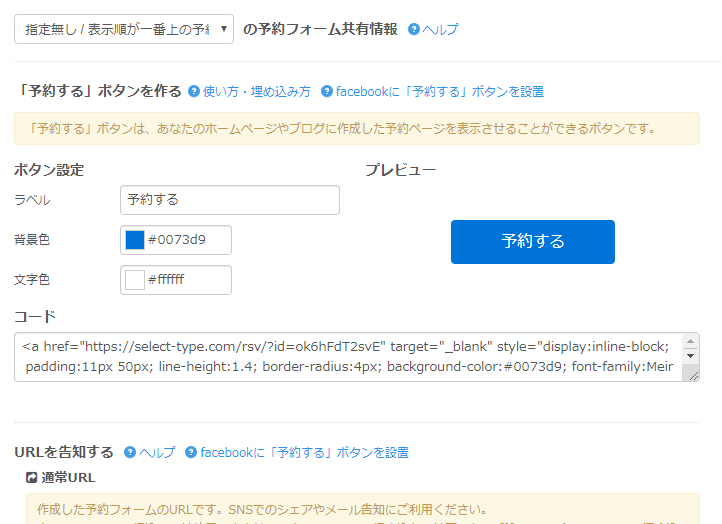The height and width of the screenshot is (524, 722).
Task: Click the question-mark icon beside the top ヘルプ
Action: tap(414, 30)
